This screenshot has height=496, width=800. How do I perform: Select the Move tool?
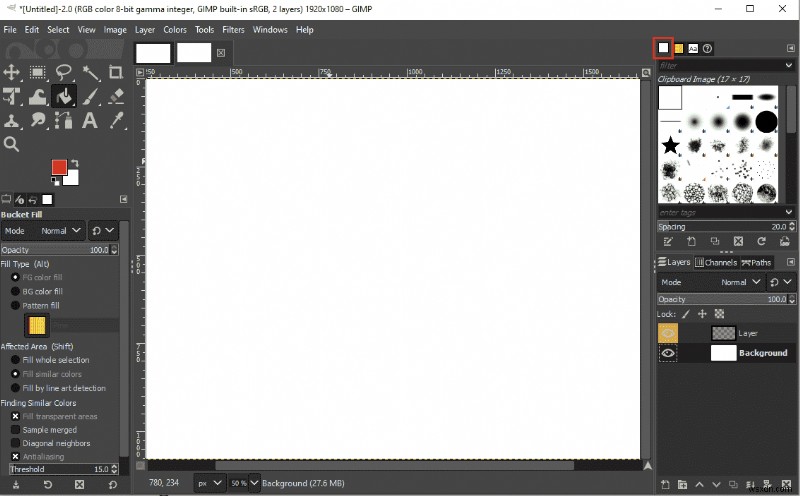(12, 72)
